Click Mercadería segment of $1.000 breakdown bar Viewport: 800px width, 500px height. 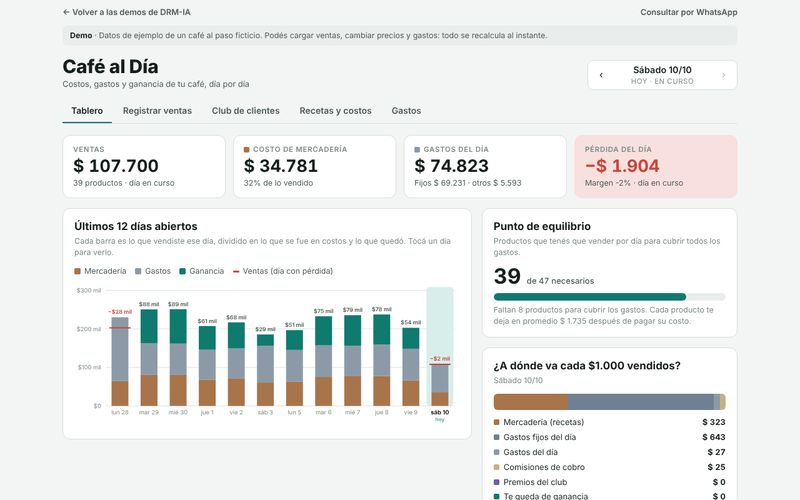(531, 402)
